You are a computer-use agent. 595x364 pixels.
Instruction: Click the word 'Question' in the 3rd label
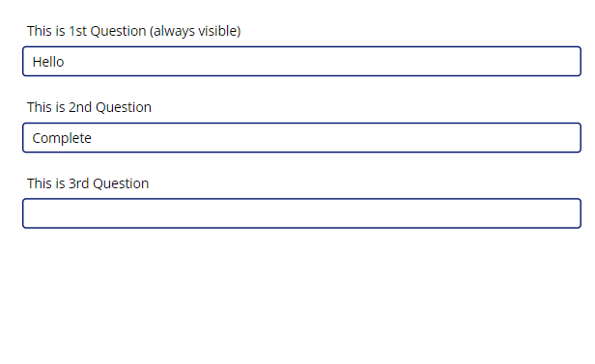click(x=121, y=183)
